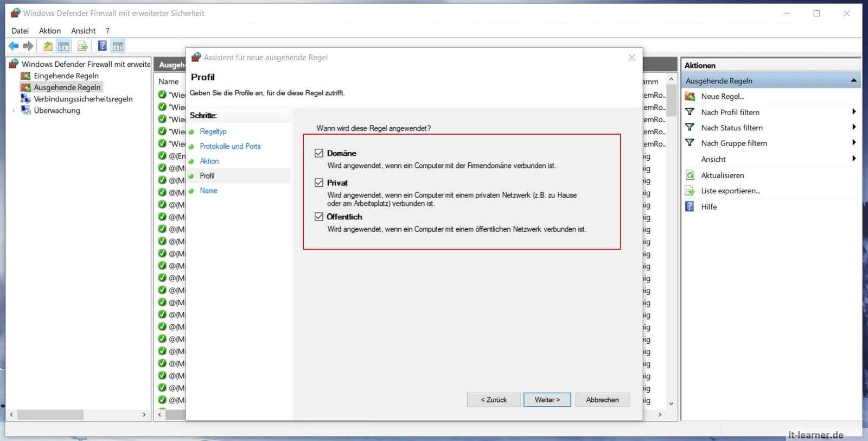Uncheck the Privat profile checkbox

pyautogui.click(x=319, y=182)
